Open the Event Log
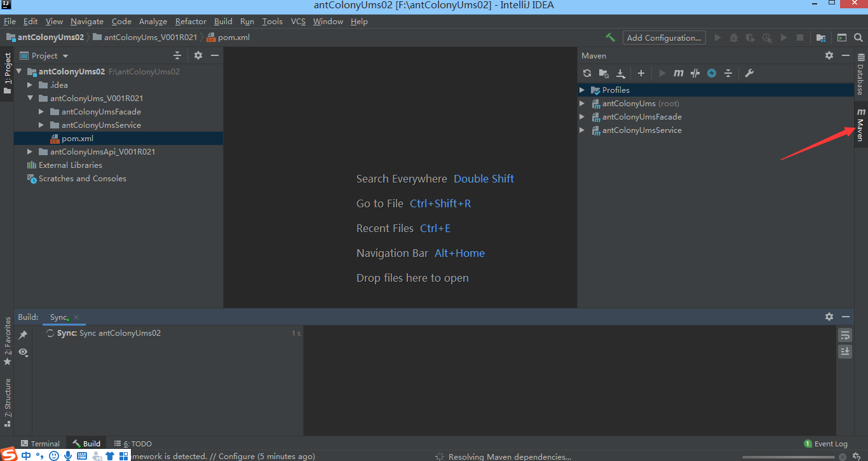This screenshot has width=868, height=461. click(x=825, y=444)
